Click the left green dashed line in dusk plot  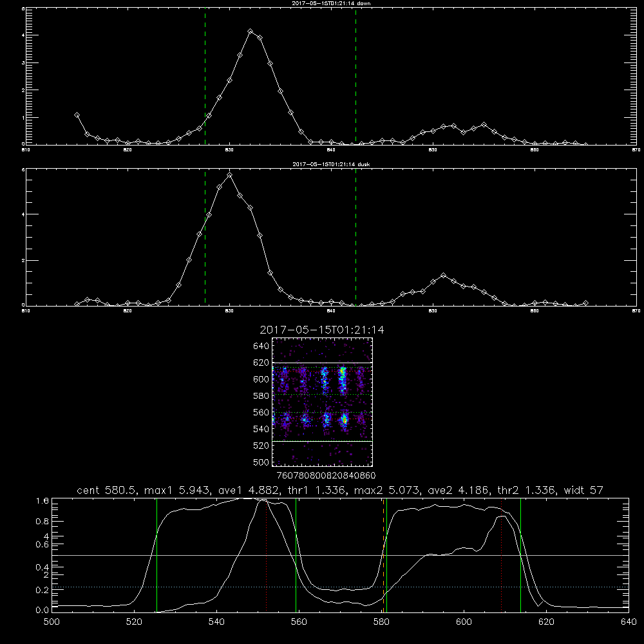205,237
